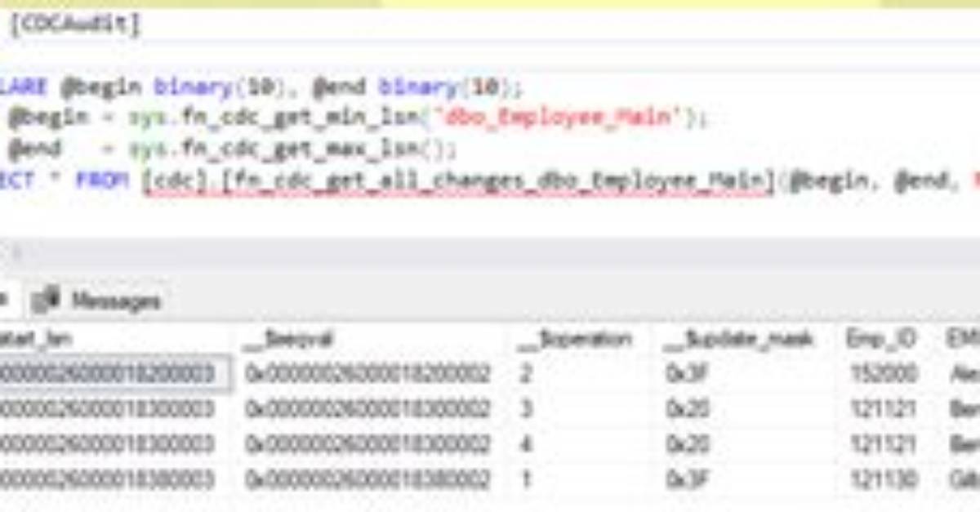Click the FROM keyword in the query

[x=103, y=180]
